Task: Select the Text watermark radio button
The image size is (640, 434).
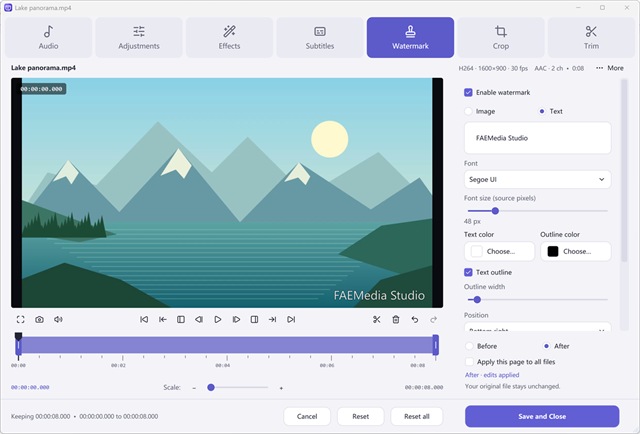Action: point(542,111)
